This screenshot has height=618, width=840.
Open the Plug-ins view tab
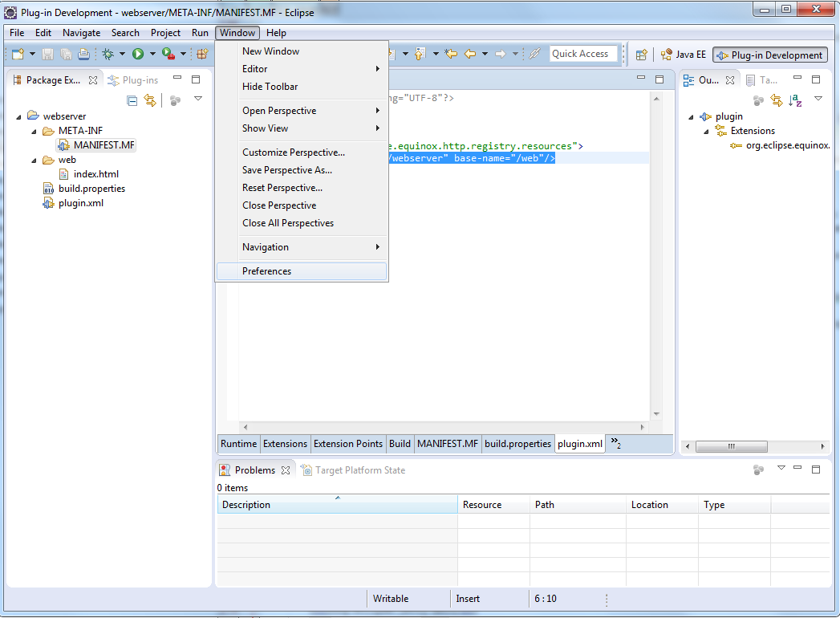point(133,80)
